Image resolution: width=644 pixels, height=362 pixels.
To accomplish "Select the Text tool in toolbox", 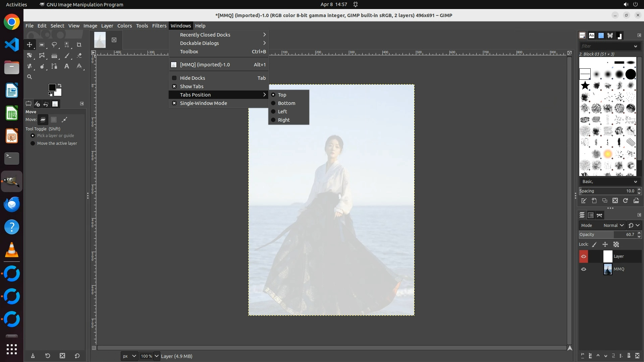I will click(67, 66).
